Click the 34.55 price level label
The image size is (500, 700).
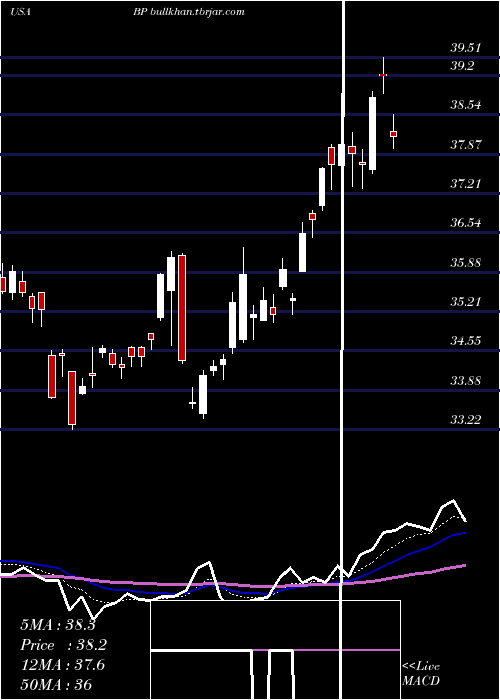(466, 341)
